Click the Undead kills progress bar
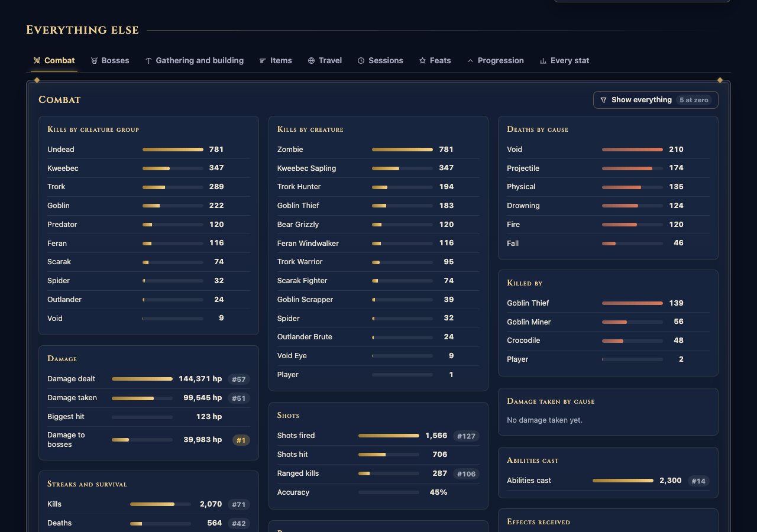Screen dimensions: 757x532 pyautogui.click(x=173, y=150)
